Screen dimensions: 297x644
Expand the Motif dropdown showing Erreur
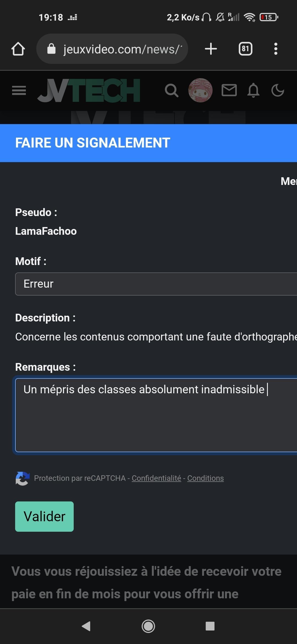pyautogui.click(x=156, y=284)
